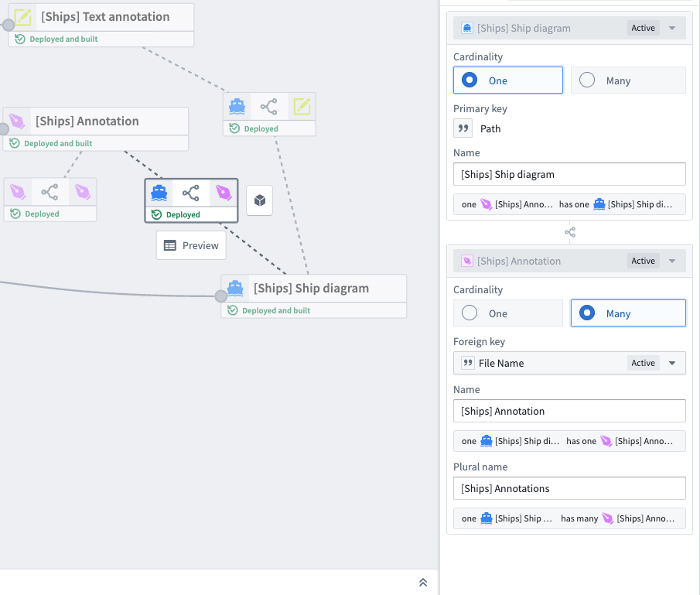Image resolution: width=700 pixels, height=595 pixels.
Task: Select the [Ships] Text annotation node
Action: [101, 25]
